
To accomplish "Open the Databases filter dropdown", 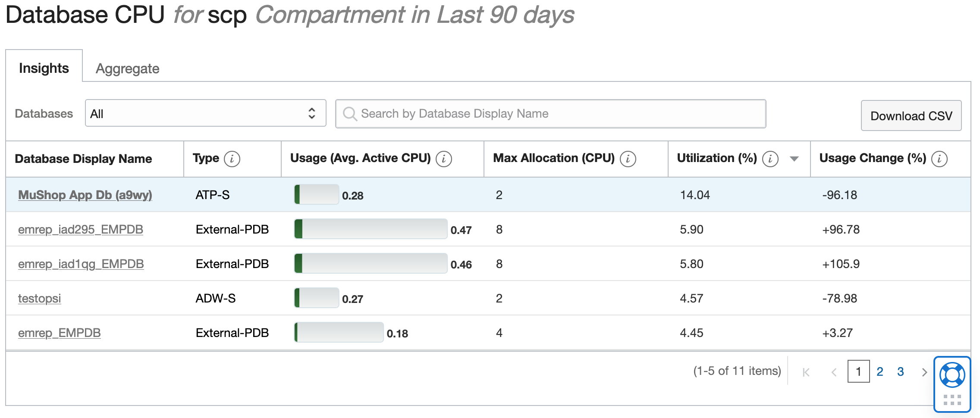I will [205, 113].
